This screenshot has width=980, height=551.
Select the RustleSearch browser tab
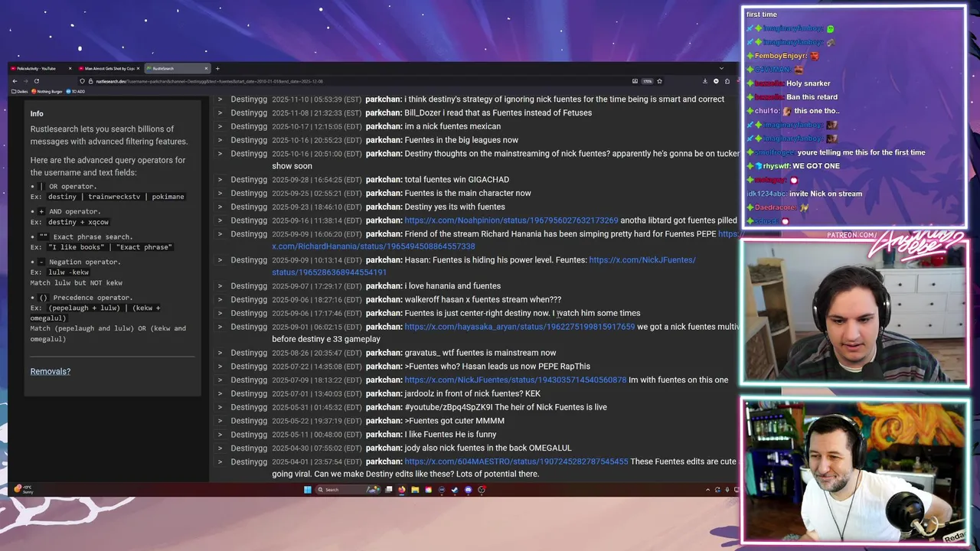coord(176,69)
